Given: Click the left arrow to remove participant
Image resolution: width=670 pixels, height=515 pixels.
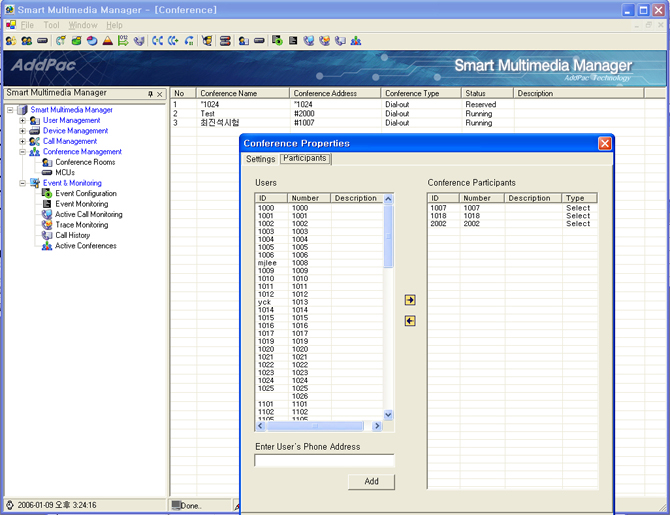Looking at the screenshot, I should click(410, 321).
